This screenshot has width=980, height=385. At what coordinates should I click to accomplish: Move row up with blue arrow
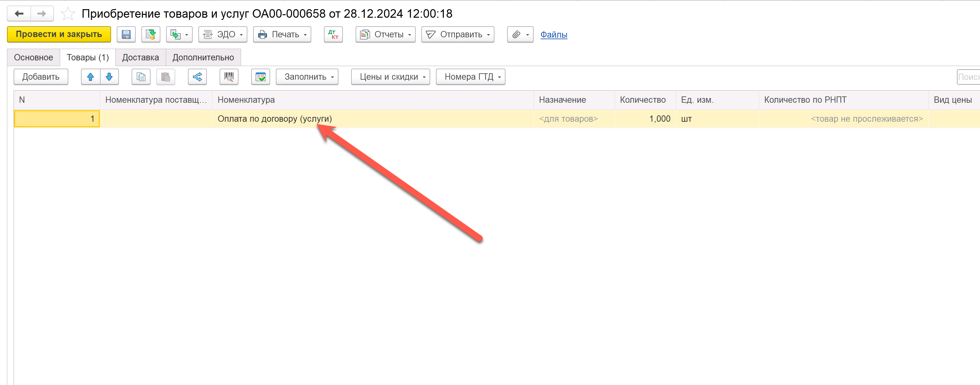(x=90, y=77)
